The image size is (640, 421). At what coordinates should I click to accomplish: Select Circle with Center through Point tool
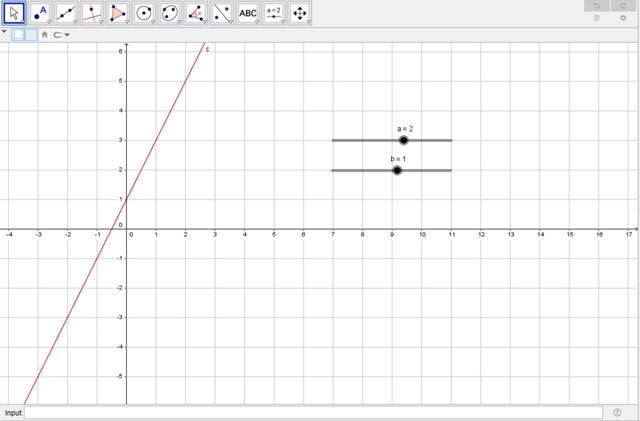click(x=144, y=13)
